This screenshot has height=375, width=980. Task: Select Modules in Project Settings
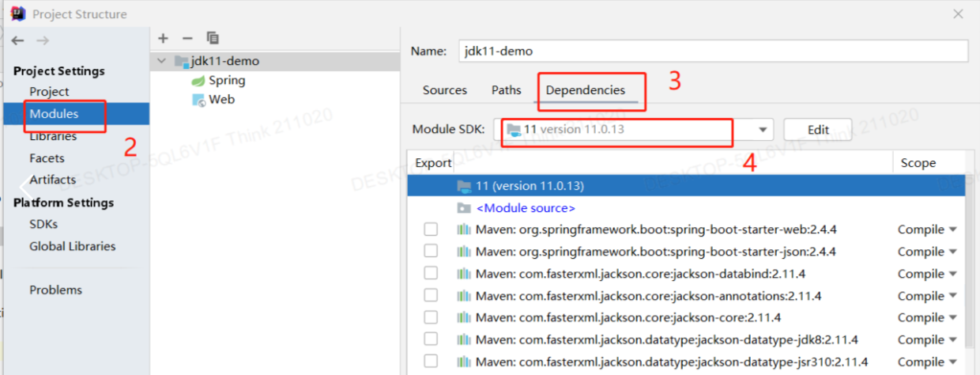tap(54, 114)
